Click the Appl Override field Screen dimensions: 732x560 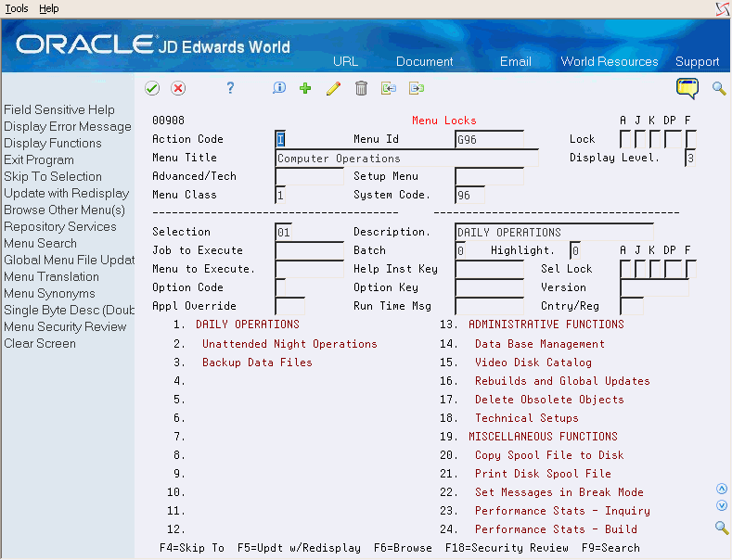click(x=290, y=306)
